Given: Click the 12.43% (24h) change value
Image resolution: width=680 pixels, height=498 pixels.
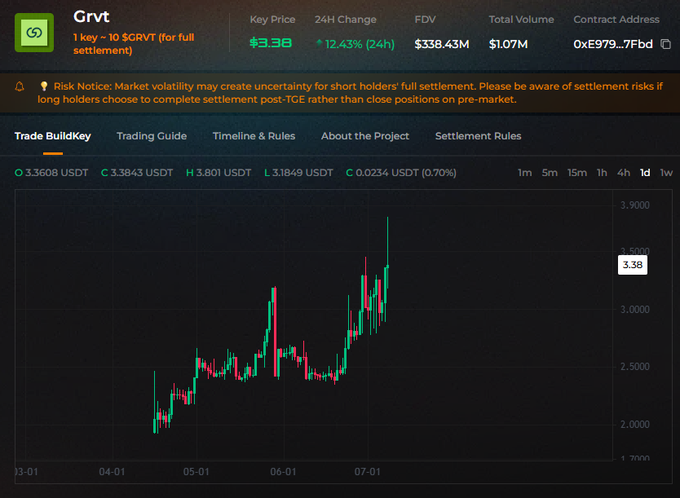Looking at the screenshot, I should [360, 44].
